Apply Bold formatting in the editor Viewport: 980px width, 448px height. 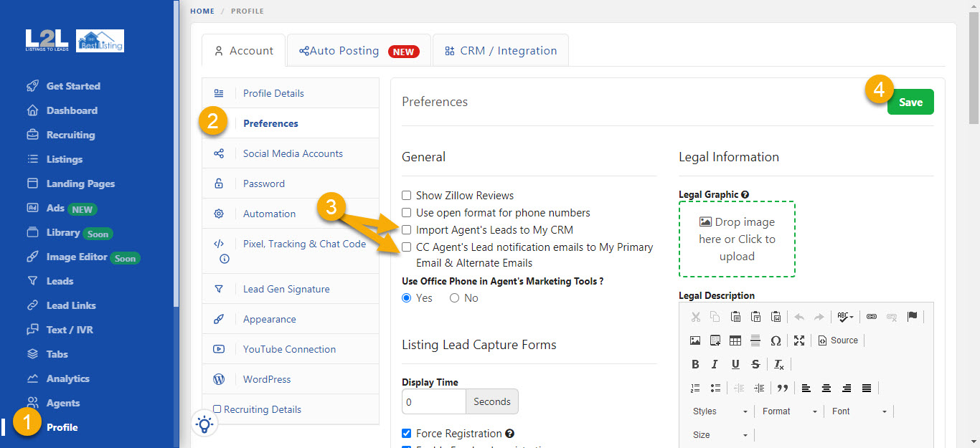(x=695, y=364)
